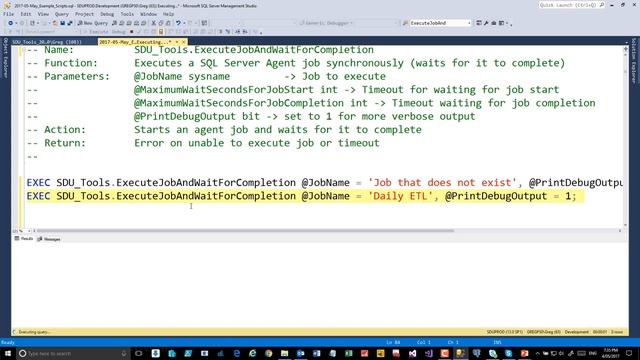Image resolution: width=640 pixels, height=360 pixels.
Task: Open the Edit menu
Action: [x=26, y=14]
